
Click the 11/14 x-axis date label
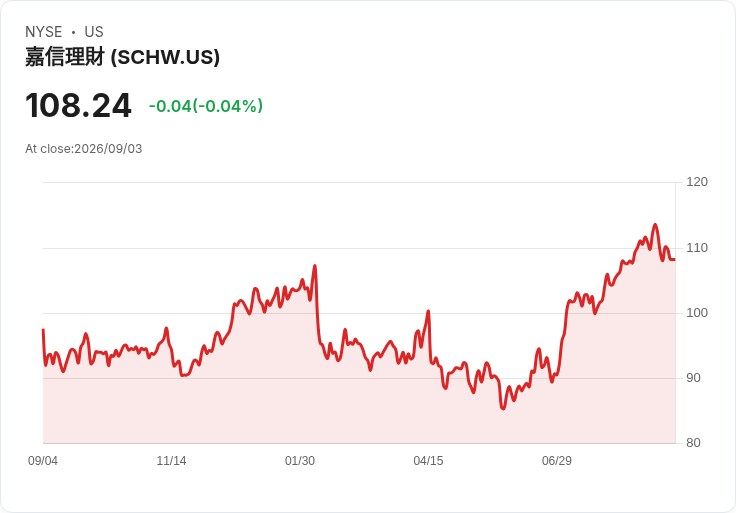coord(171,461)
